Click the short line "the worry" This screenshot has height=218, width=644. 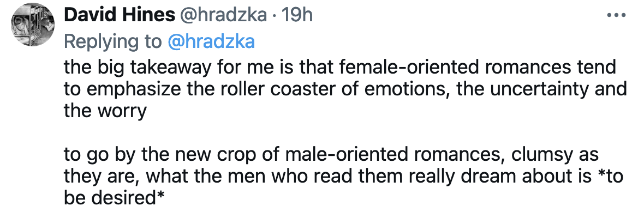tap(106, 110)
